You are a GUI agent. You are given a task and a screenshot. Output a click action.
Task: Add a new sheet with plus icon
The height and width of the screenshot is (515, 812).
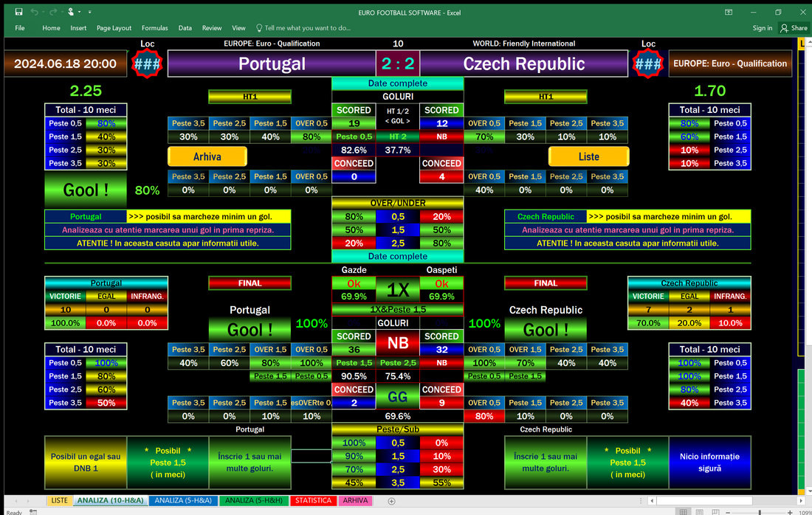coord(392,501)
